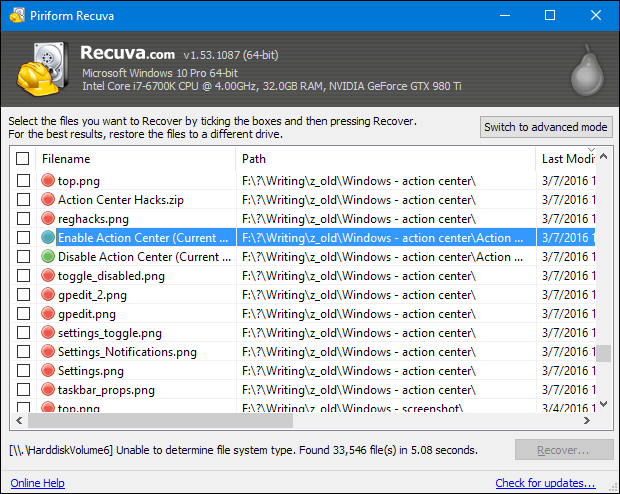Tick checkbox for Action Center Hacks.zip

(23, 199)
